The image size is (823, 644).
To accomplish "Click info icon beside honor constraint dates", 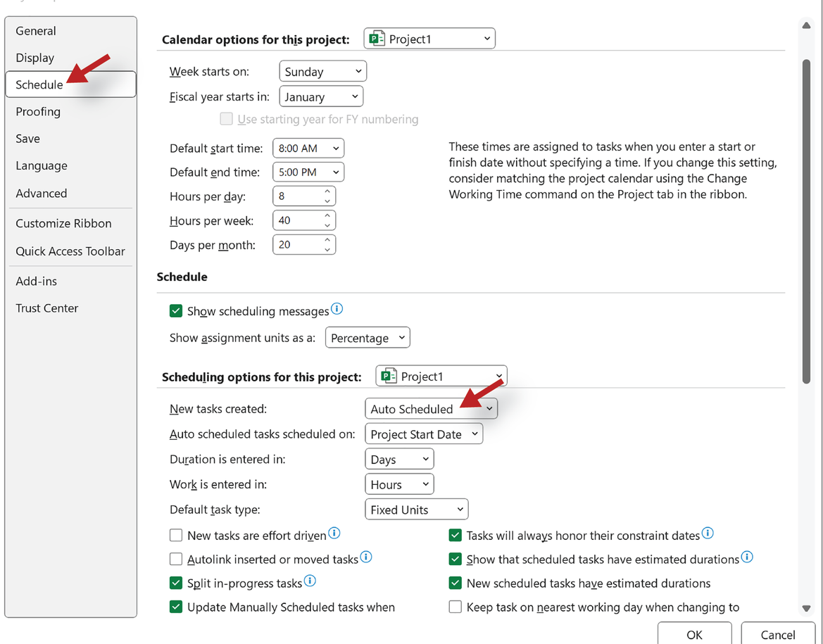I will tap(708, 533).
